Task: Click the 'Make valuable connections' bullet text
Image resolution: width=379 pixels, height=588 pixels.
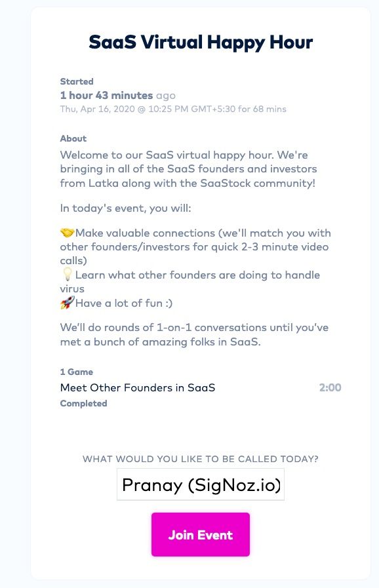Action: pos(195,246)
